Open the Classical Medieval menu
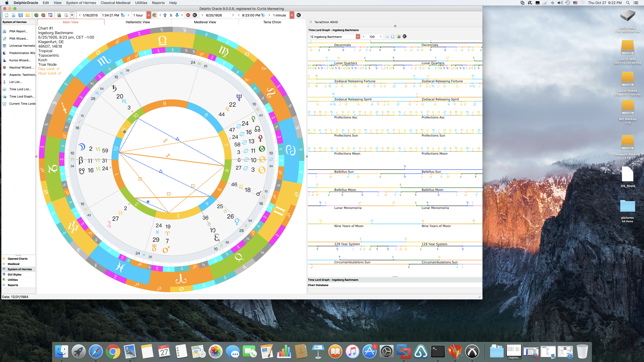This screenshot has width=644, height=362. pos(115,3)
